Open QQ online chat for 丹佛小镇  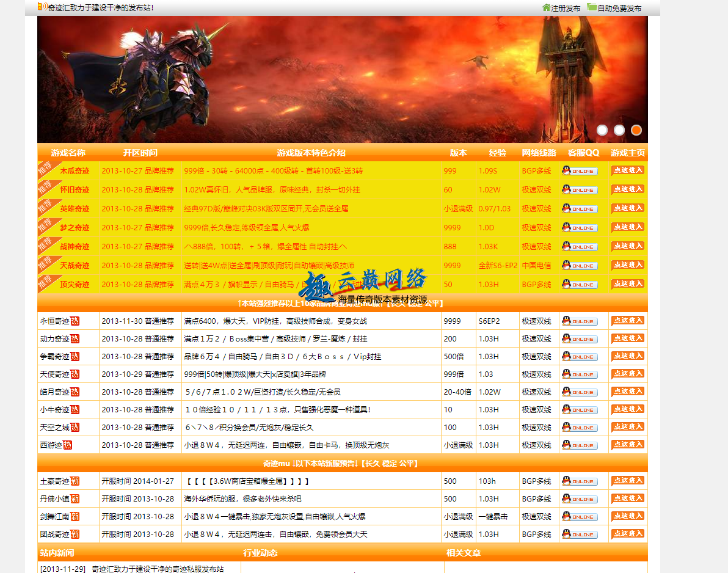tap(580, 498)
